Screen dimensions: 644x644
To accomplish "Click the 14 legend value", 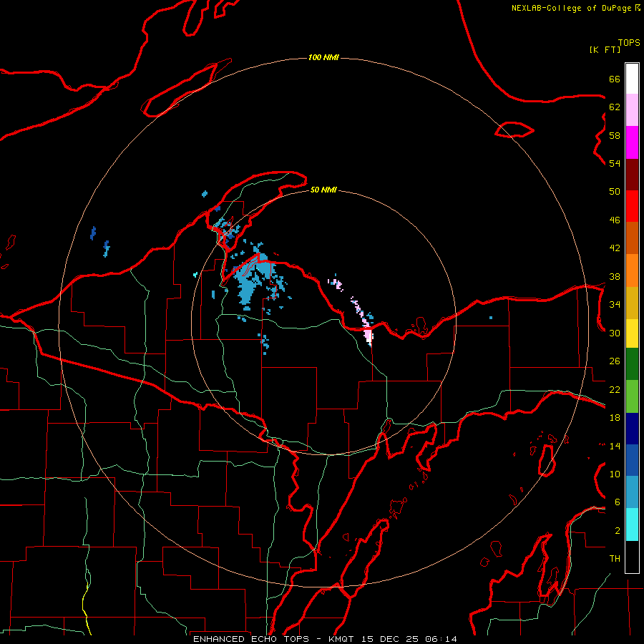I will click(x=615, y=446).
